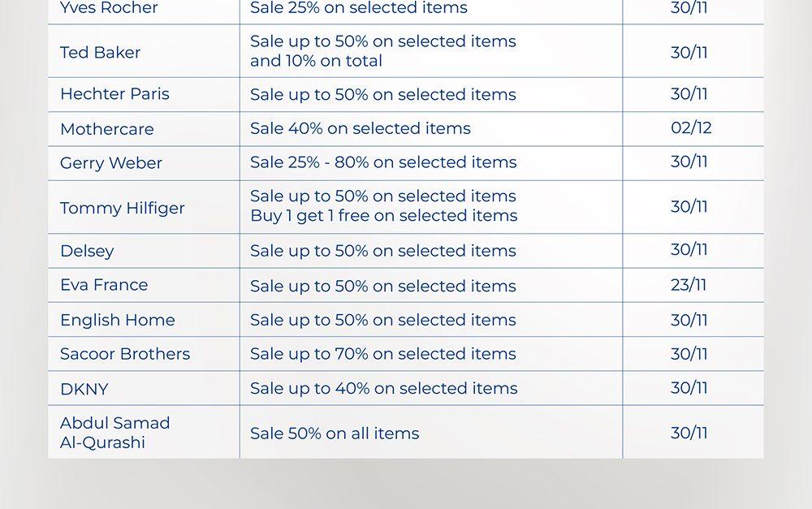Click the Eva France 23/11 end date
The height and width of the screenshot is (509, 812).
689,285
